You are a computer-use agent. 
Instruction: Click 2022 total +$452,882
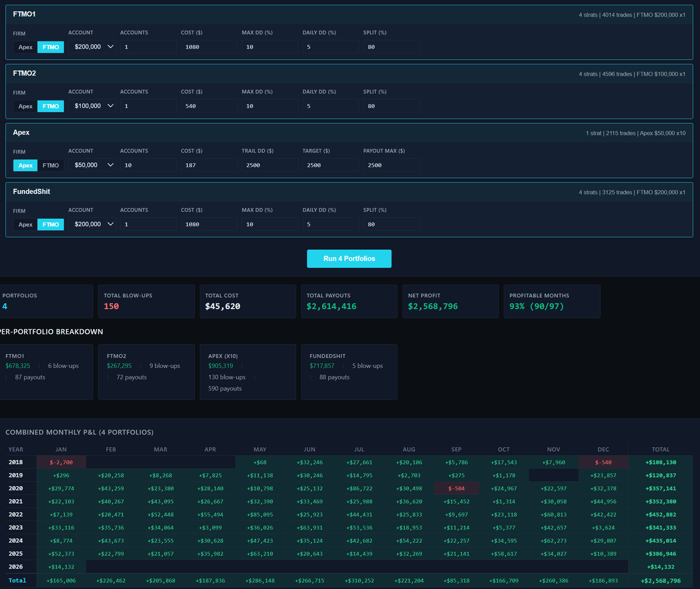click(x=661, y=515)
